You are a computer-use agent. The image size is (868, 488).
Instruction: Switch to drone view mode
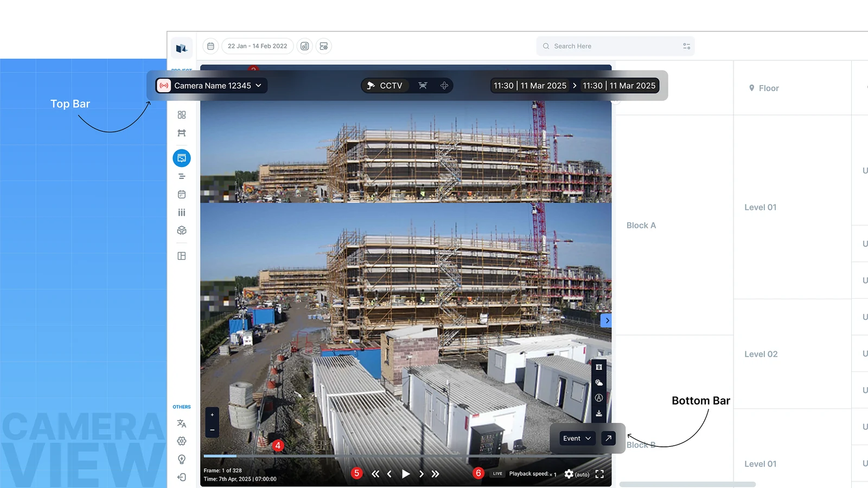point(423,86)
